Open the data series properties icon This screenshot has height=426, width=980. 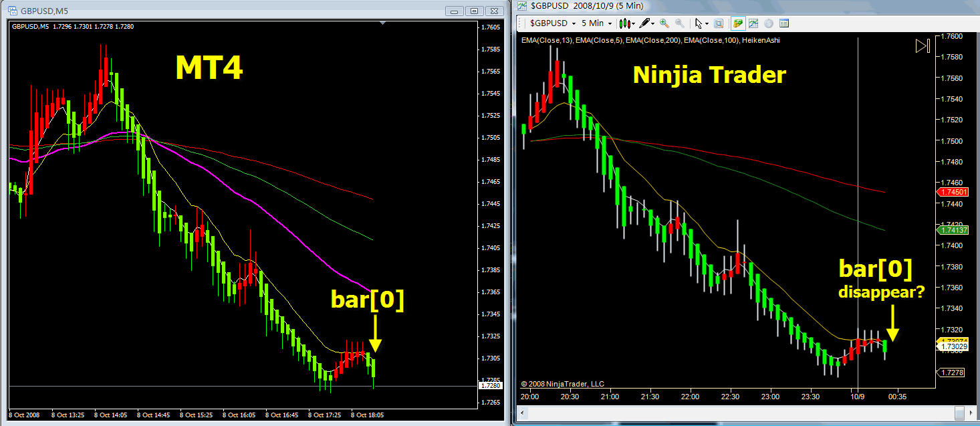pyautogui.click(x=784, y=23)
